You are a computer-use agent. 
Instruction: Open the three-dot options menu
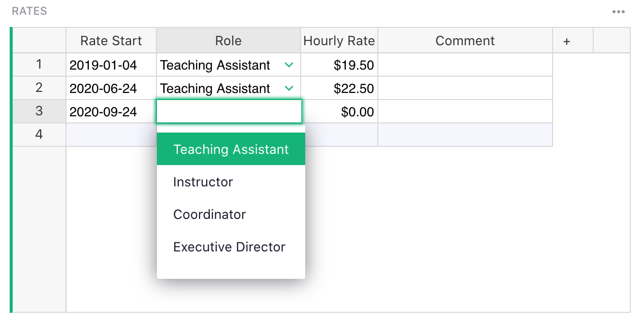point(619,11)
